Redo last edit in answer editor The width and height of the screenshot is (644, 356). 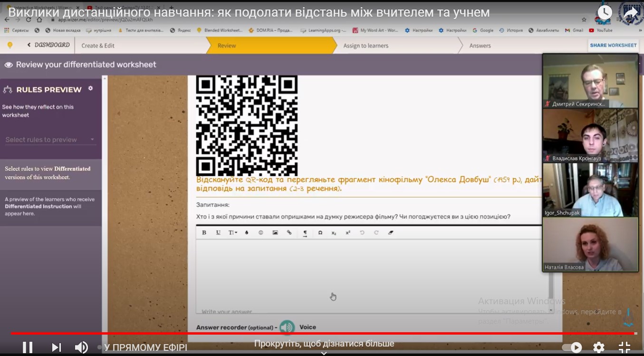click(x=376, y=232)
